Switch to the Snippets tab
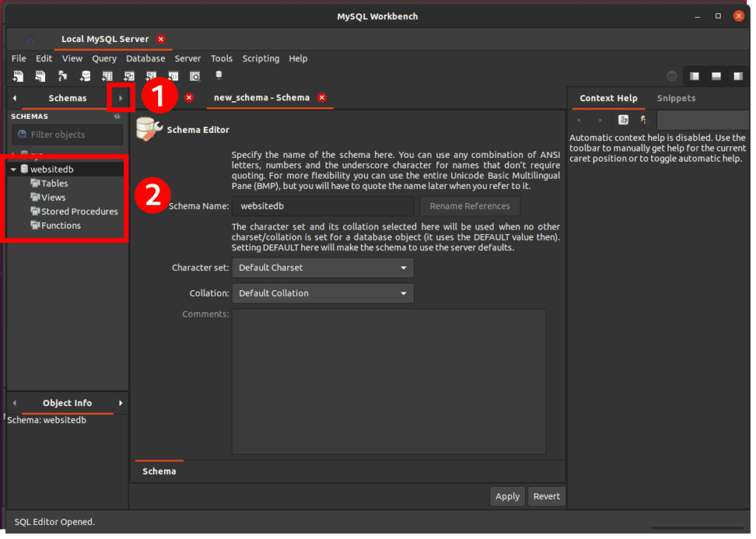756x539 pixels. (x=676, y=98)
